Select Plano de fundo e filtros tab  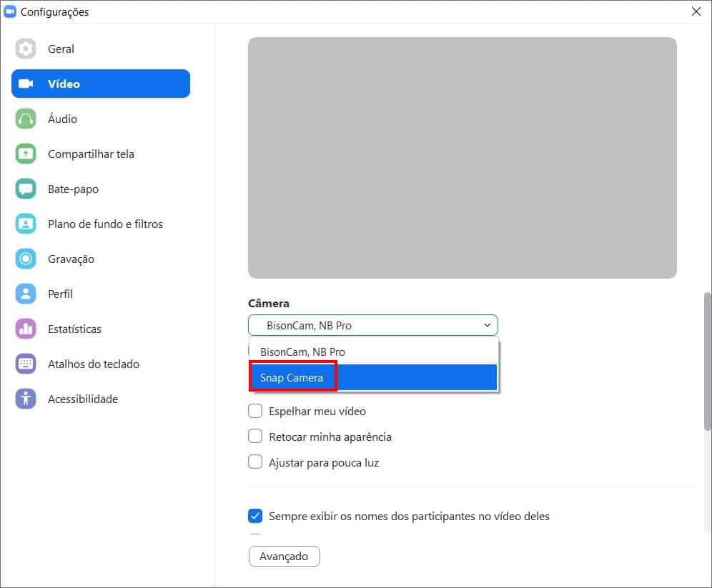[x=105, y=224]
